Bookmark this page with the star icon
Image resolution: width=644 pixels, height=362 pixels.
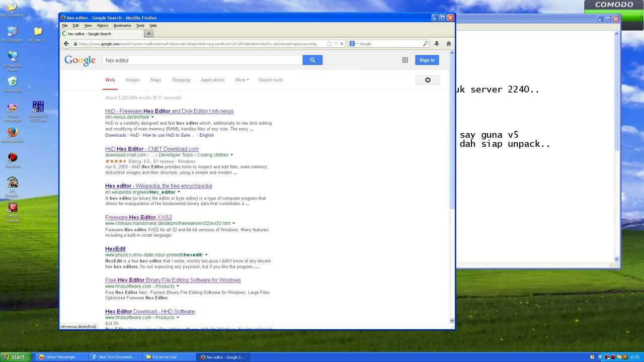329,44
